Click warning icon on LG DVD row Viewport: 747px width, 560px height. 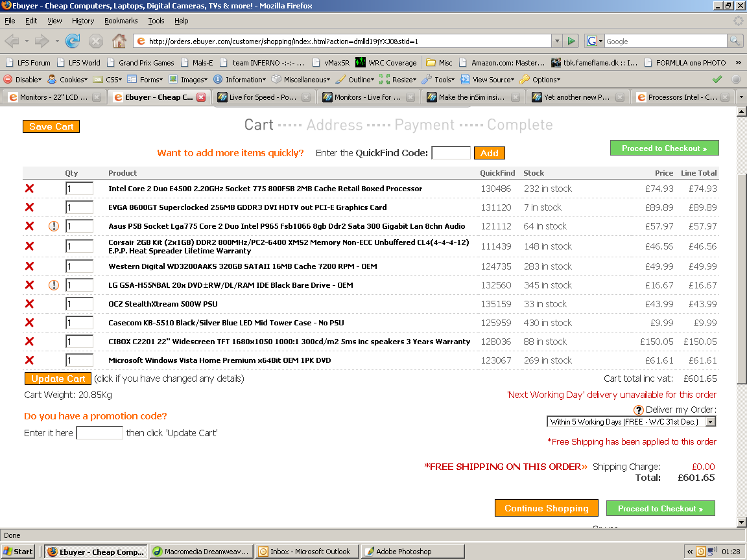point(54,285)
